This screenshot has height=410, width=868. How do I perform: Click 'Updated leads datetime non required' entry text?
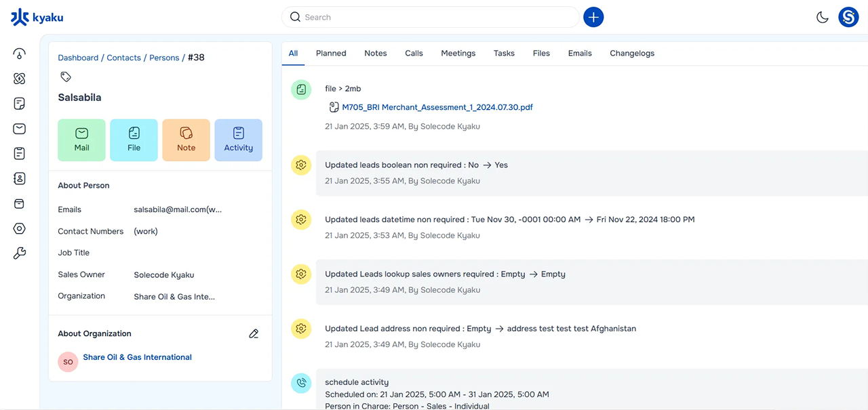510,220
